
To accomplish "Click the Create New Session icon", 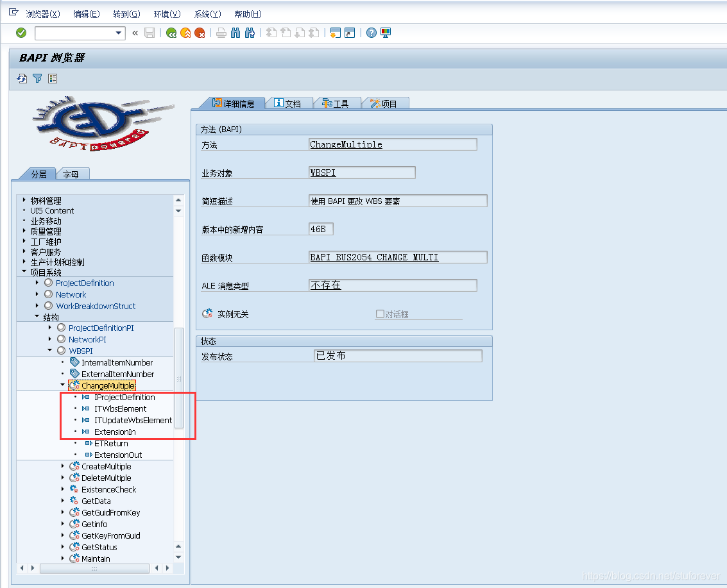I will [335, 33].
